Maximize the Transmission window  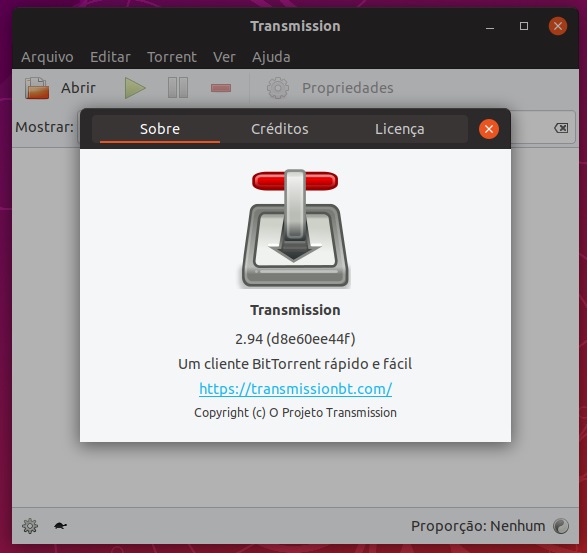coord(524,26)
